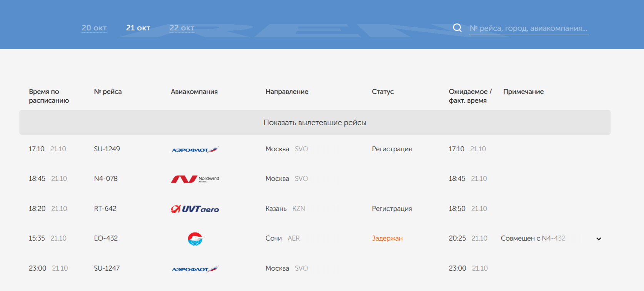Focus the flight number search field
Image resolution: width=644 pixels, height=291 pixels.
tap(529, 28)
